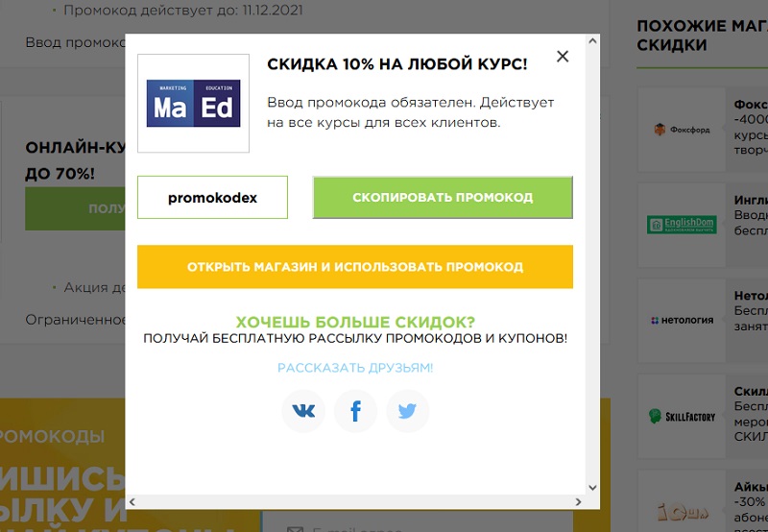Click the popup scroll left arrow
Screen dimensions: 768x532
point(132,501)
